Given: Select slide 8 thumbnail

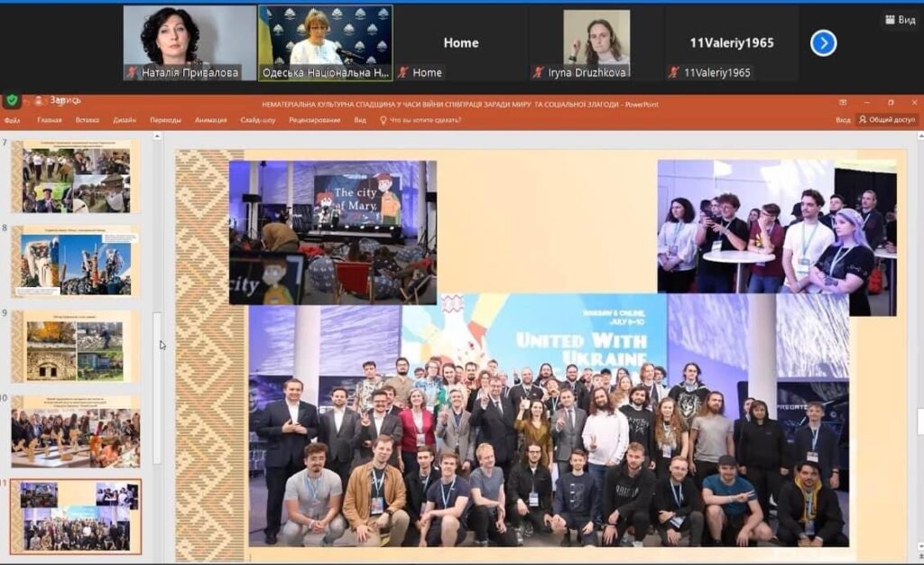Looking at the screenshot, I should tap(76, 261).
